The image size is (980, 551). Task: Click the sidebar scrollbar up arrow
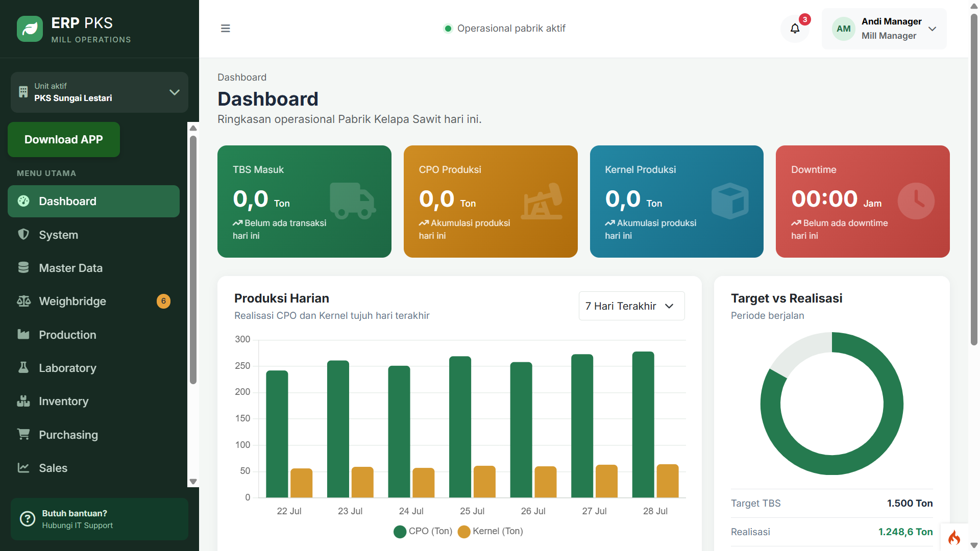pyautogui.click(x=193, y=128)
